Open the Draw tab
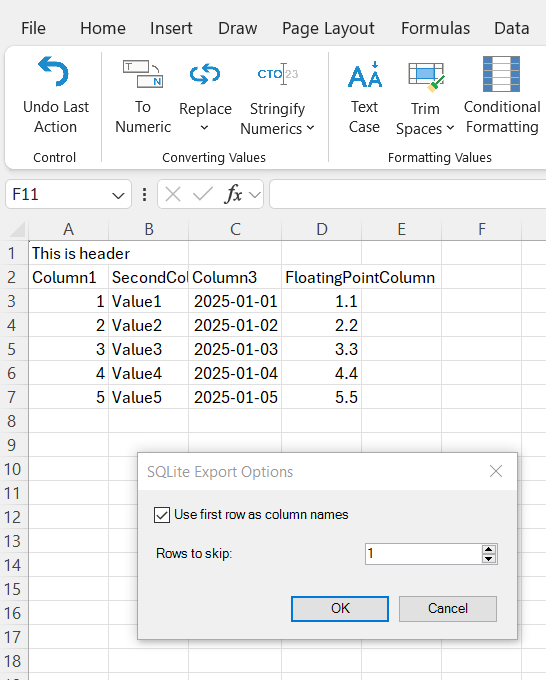Viewport: 546px width, 680px height. pyautogui.click(x=237, y=28)
